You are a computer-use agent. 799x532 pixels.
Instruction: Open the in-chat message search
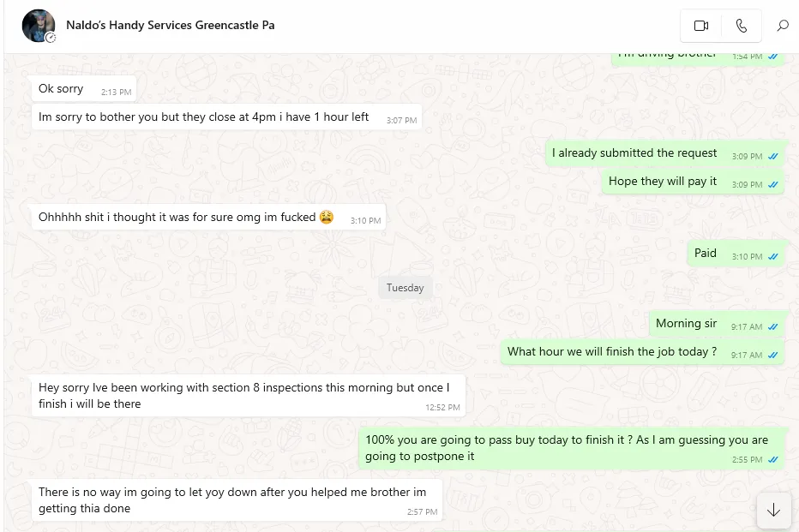tap(783, 26)
